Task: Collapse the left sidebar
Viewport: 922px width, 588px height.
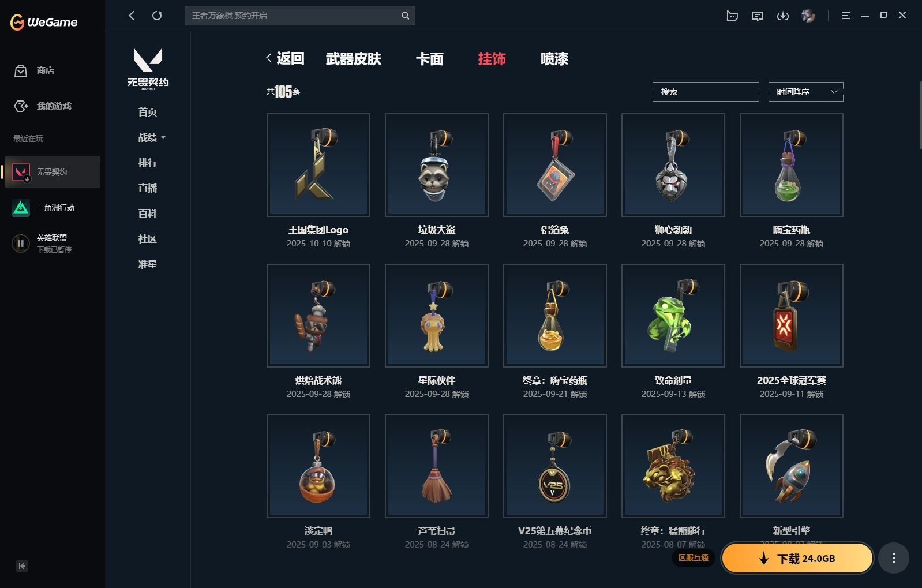Action: tap(22, 566)
